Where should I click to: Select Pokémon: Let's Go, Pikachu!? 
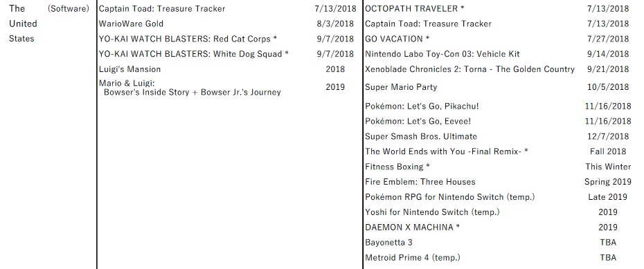click(x=422, y=106)
